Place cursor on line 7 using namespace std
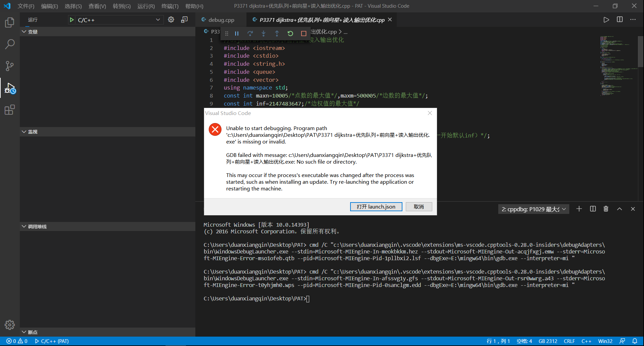Screen dimensions: 644x346 point(256,88)
